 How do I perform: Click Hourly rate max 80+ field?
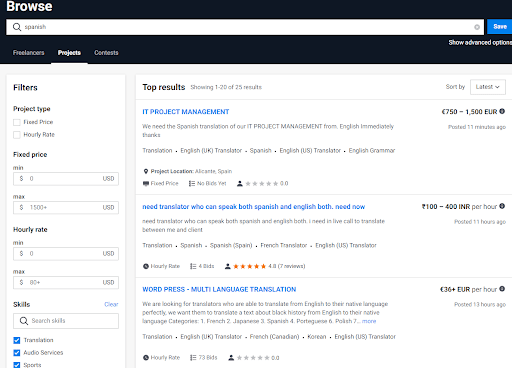[66, 283]
